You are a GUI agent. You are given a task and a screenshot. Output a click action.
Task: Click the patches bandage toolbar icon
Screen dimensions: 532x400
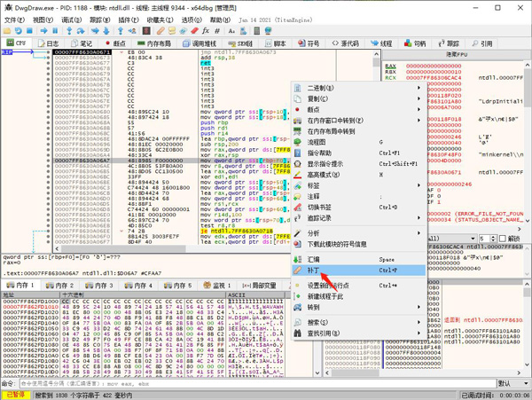click(160, 31)
